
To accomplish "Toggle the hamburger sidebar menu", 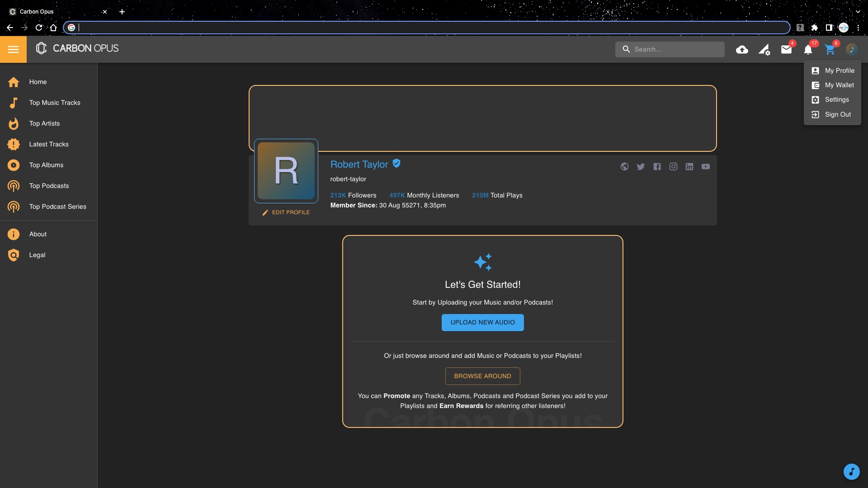I will point(13,49).
